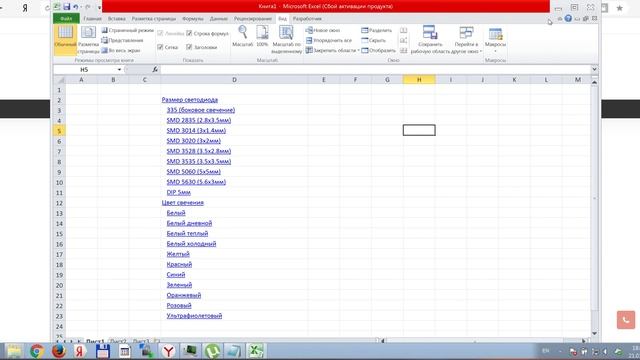Open a New Window (Новое окно)
Viewport: 640px width, 360px height.
(323, 30)
